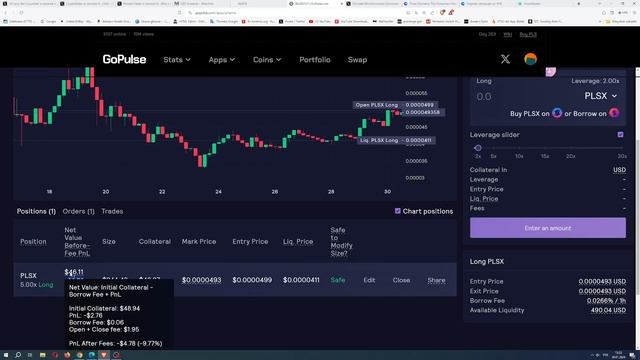The image size is (640, 360).
Task: Expand the Stats menu
Action: coord(177,60)
